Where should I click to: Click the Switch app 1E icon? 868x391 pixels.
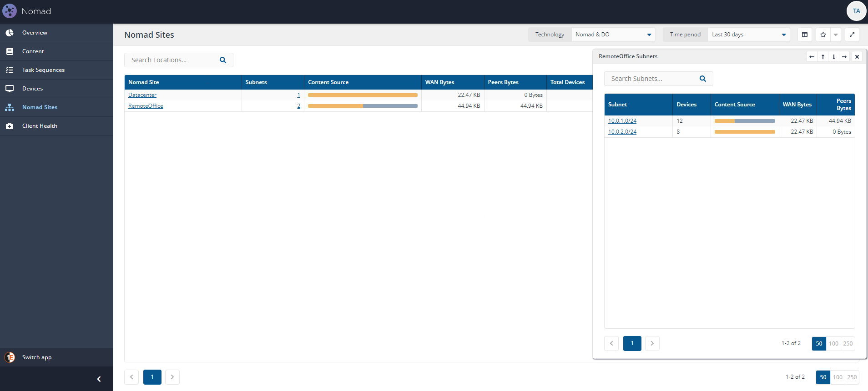[10, 357]
